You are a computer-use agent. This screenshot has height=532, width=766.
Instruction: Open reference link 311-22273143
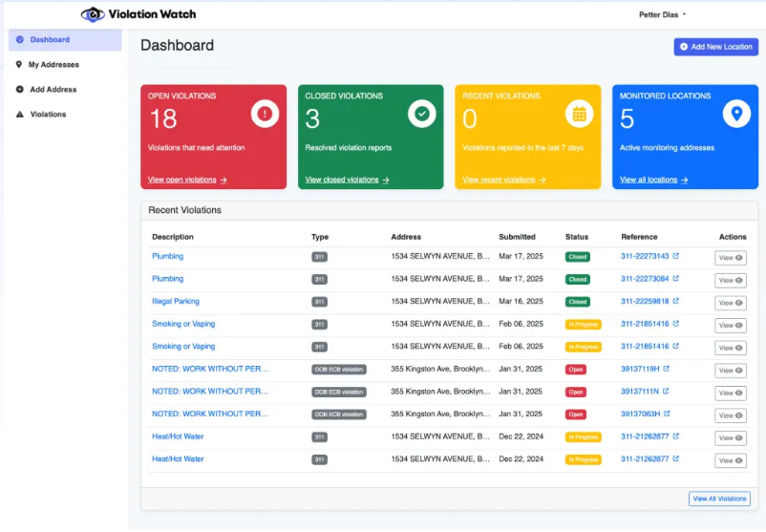[x=645, y=256]
